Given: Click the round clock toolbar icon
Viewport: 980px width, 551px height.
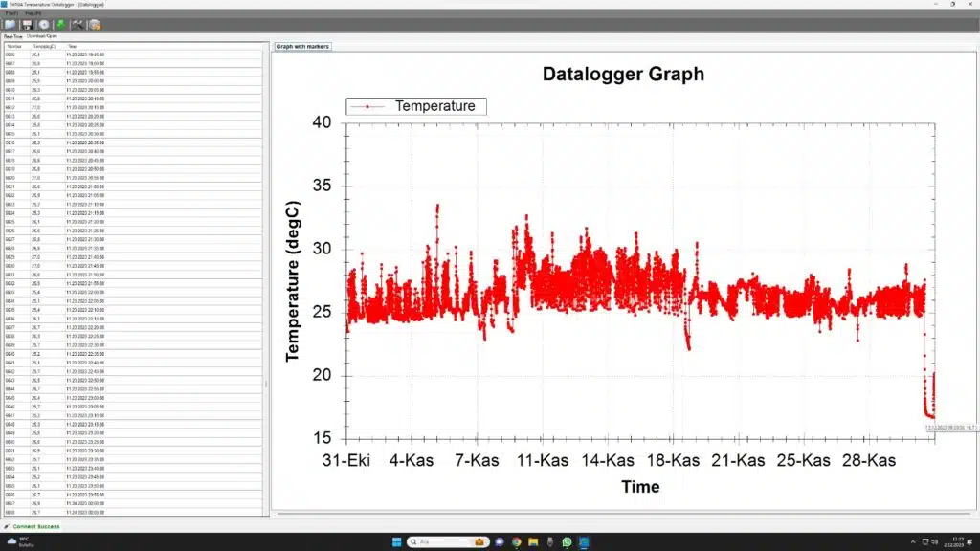Looking at the screenshot, I should point(44,25).
